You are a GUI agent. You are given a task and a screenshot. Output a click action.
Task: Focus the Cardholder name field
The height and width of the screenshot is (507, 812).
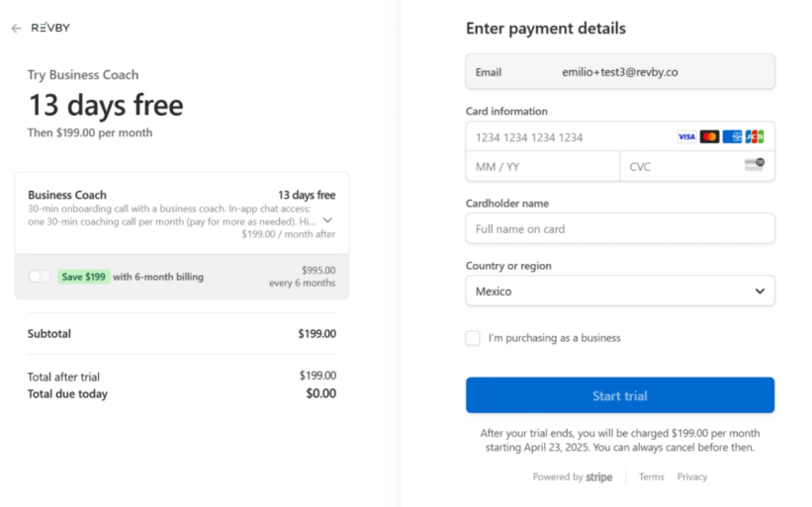(x=620, y=228)
